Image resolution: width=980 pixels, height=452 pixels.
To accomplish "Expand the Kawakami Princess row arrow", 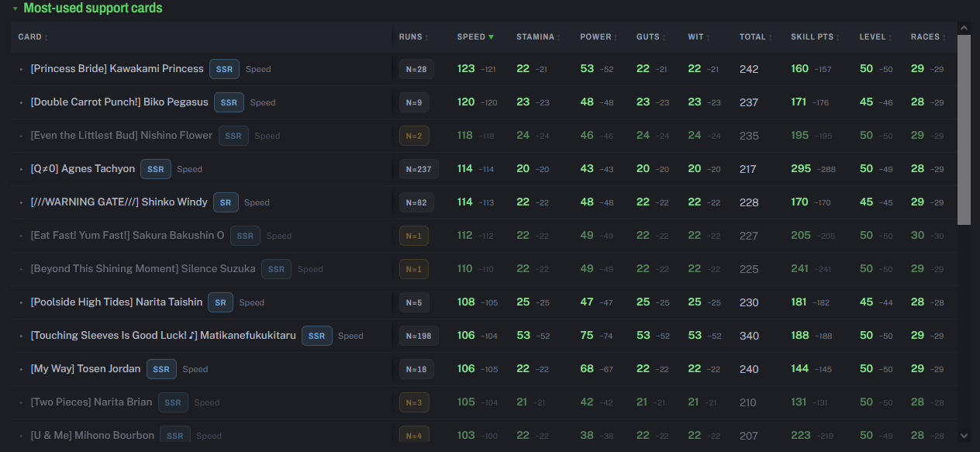I will click(x=22, y=69).
